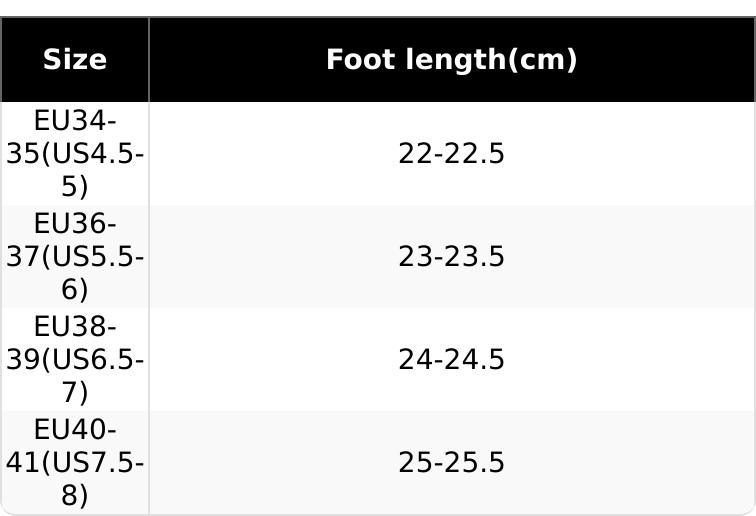Click the size matching 25-25.5 cm
Viewport: 756px width, 516px height.
75,462
